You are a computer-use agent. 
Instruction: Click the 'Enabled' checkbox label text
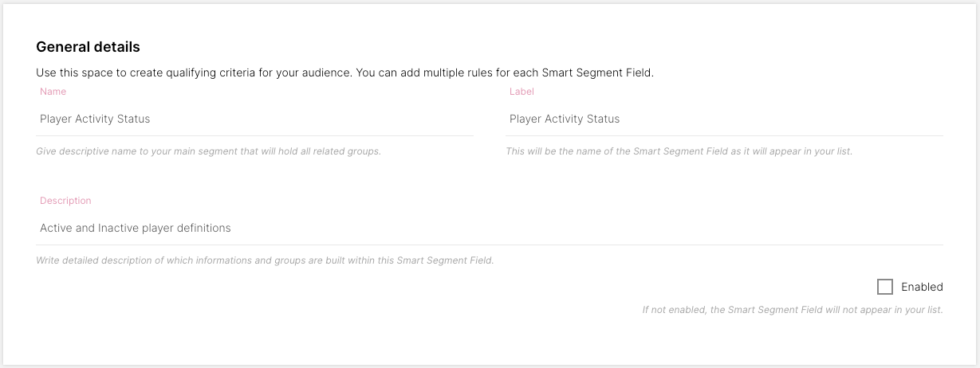click(x=922, y=287)
